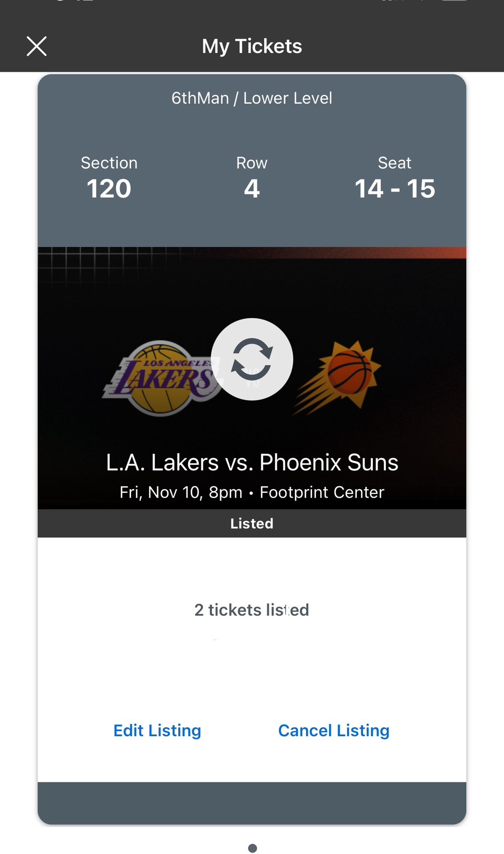Tap the circular refresh arrows icon
Screen dimensions: 504x854
252,359
